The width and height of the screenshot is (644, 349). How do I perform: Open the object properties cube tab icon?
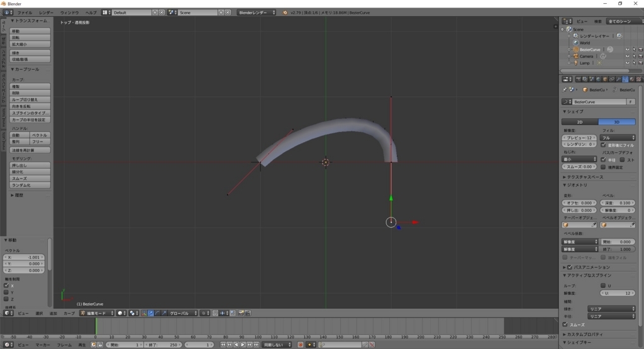[605, 79]
